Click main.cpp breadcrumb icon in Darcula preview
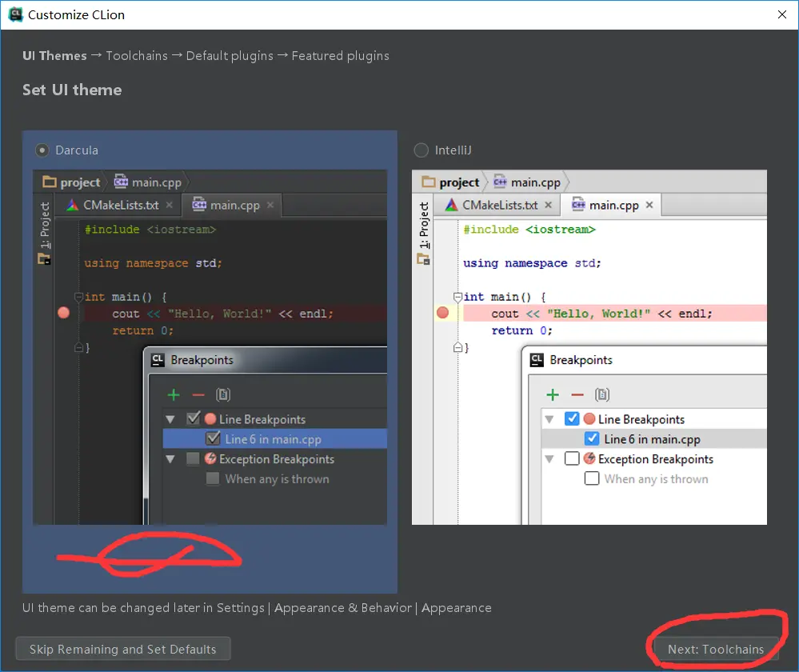The image size is (799, 672). pyautogui.click(x=121, y=181)
